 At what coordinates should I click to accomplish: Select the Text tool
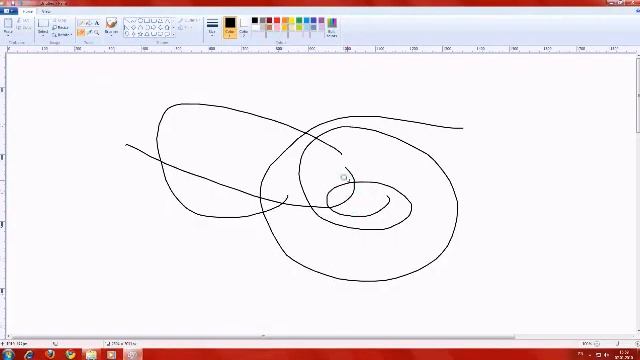[x=97, y=23]
